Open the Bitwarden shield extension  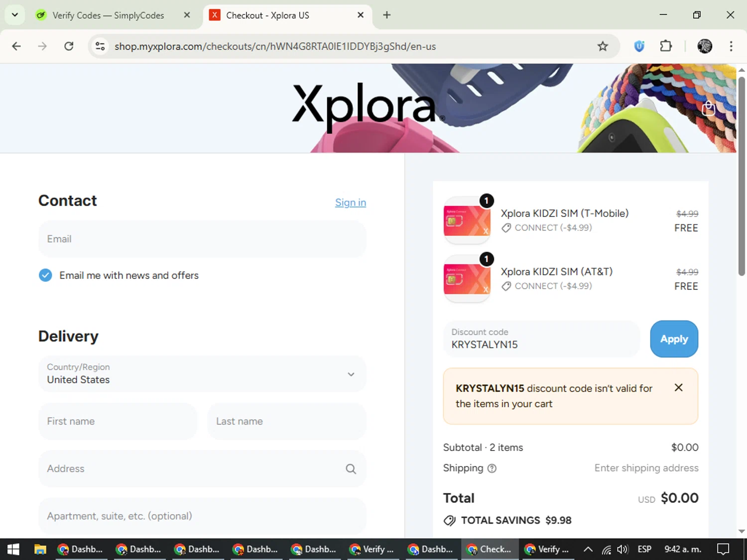pyautogui.click(x=639, y=46)
